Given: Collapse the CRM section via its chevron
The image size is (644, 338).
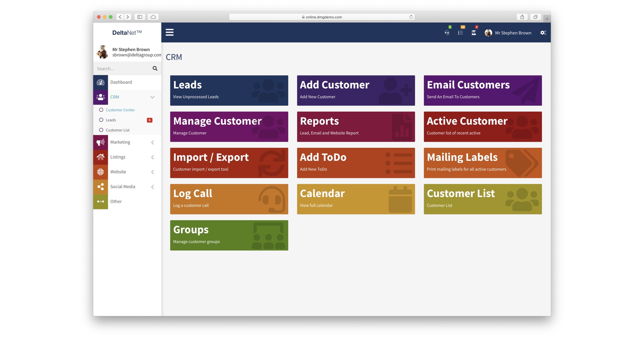Looking at the screenshot, I should pos(152,97).
